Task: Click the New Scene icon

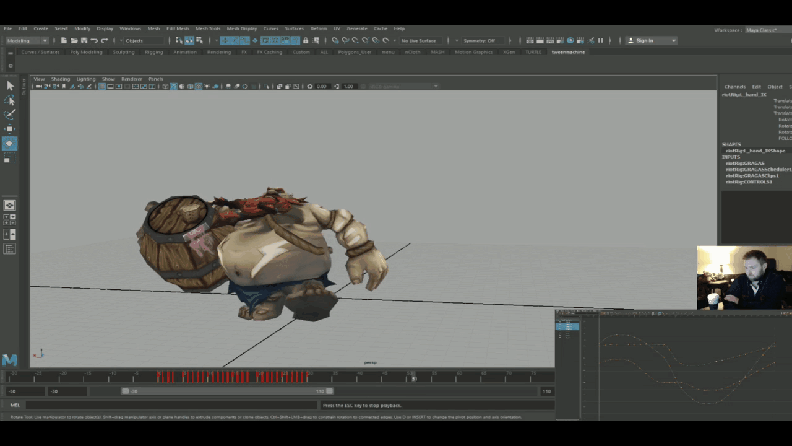Action: coord(64,40)
